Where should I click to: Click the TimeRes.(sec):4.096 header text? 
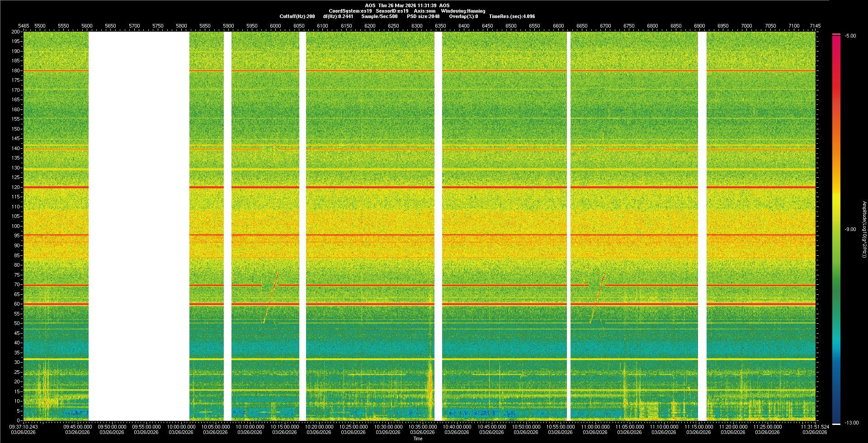512,16
